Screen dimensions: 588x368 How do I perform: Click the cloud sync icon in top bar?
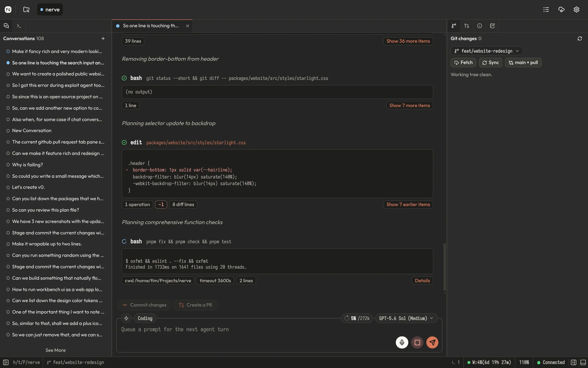click(x=561, y=9)
